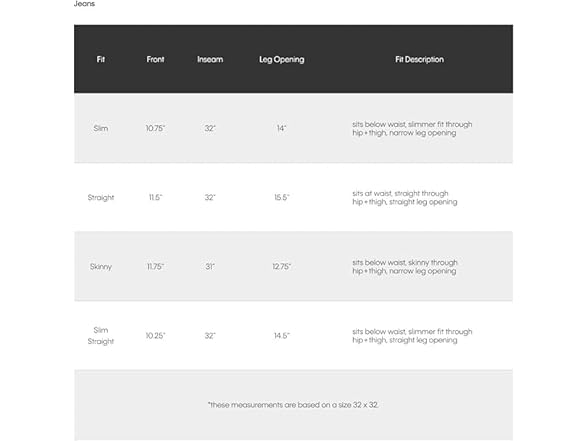Click the Fit column header

point(100,60)
